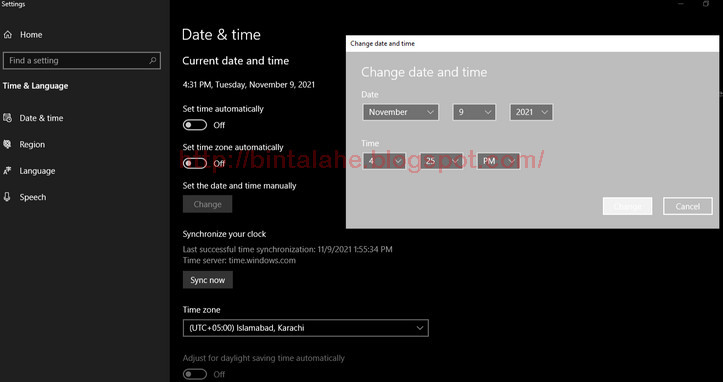723x382 pixels.
Task: Turn on Set time zone automatically
Action: 195,163
